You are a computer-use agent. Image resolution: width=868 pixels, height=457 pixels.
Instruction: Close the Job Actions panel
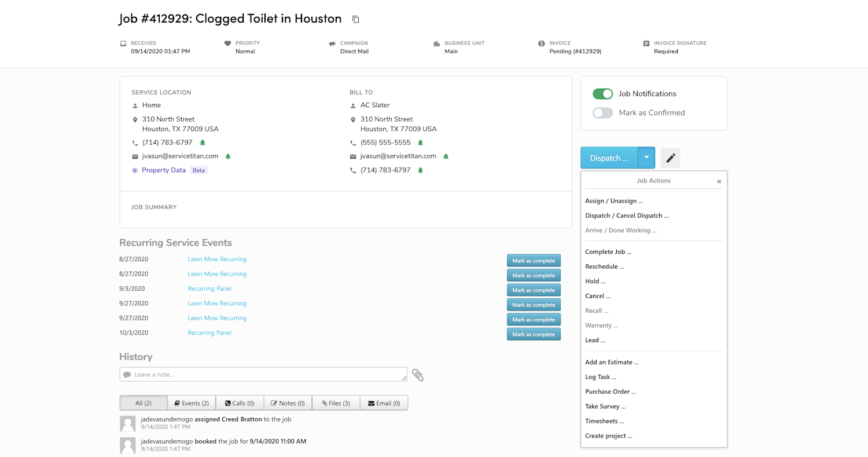[x=719, y=181]
